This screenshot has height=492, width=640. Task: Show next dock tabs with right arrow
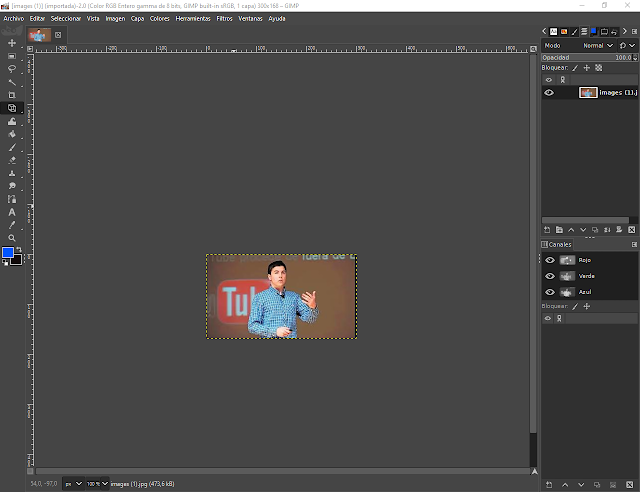(624, 31)
